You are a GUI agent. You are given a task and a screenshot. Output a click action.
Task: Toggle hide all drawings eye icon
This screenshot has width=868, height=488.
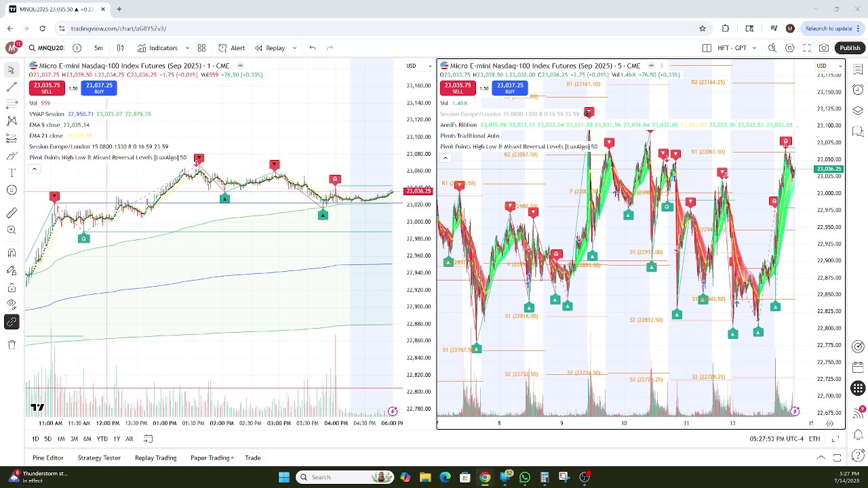[x=12, y=304]
